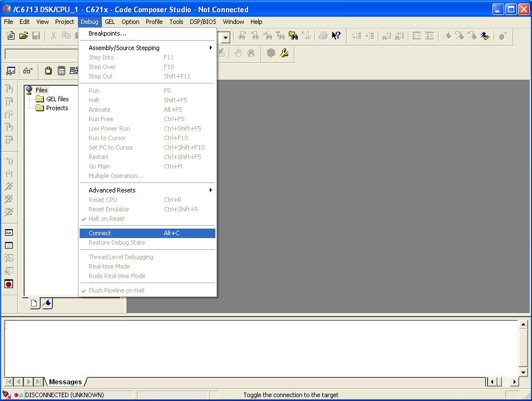
Task: Click the first binoculars Find icon
Action: pos(242,35)
